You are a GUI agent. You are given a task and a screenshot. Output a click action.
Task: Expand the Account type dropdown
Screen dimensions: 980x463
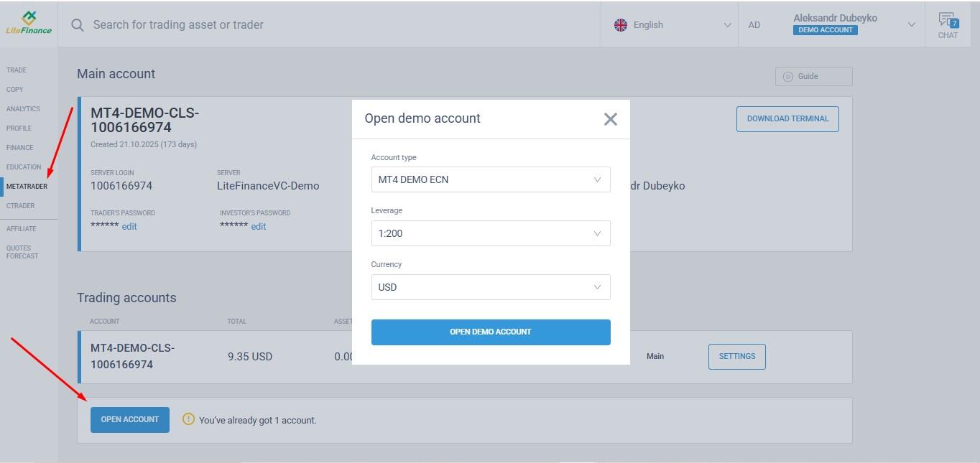491,179
